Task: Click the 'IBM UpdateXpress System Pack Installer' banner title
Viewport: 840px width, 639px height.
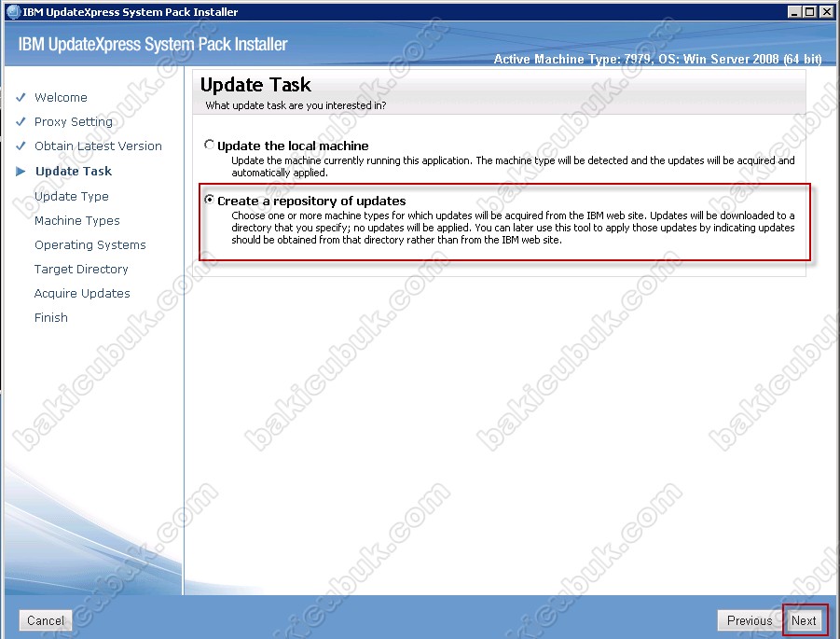Action: (153, 44)
